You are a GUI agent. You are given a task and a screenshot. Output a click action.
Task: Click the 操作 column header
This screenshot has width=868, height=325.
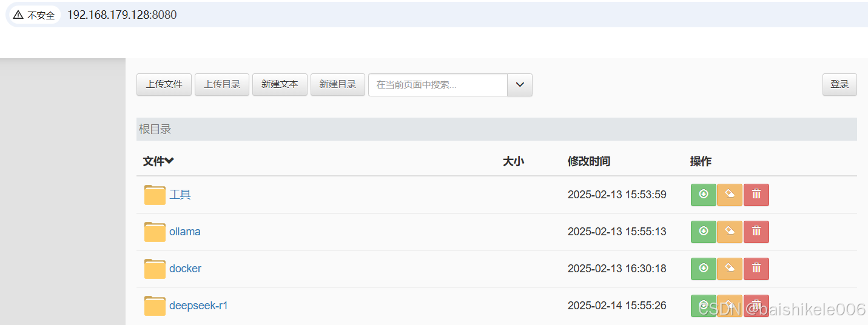pyautogui.click(x=701, y=161)
